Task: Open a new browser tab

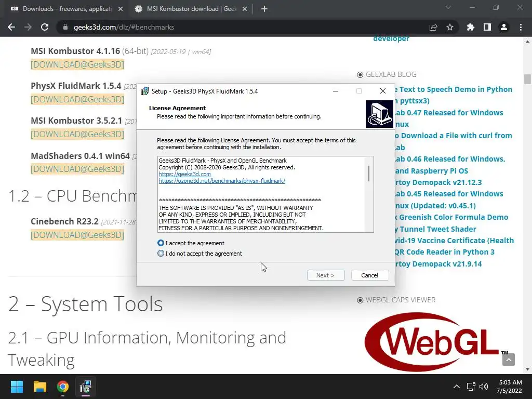Action: [264, 9]
